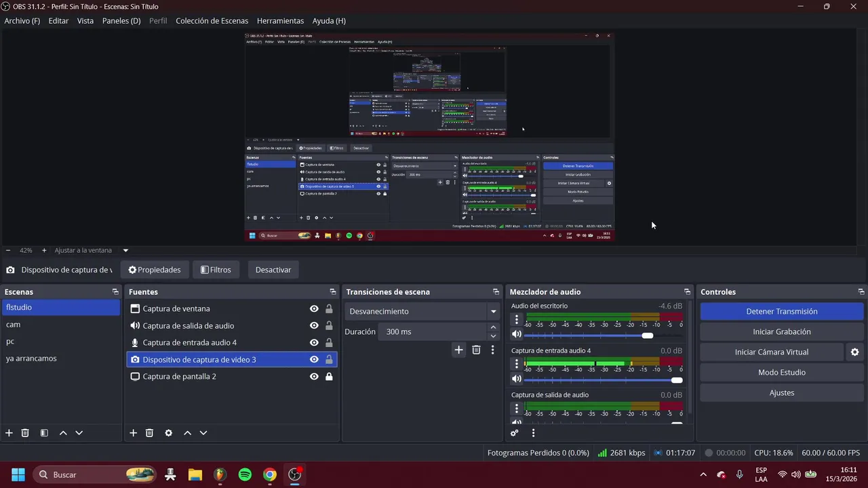Open the Windows Start menu

coord(18,474)
